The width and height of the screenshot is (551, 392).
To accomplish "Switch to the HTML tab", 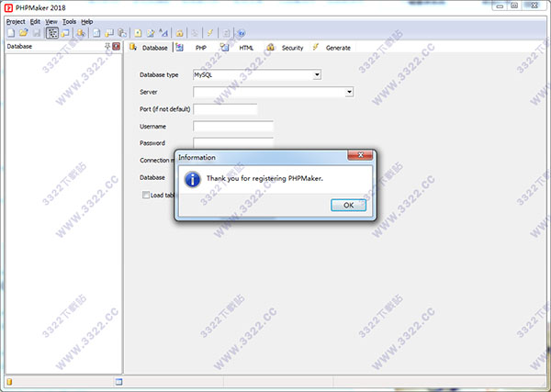I will [x=237, y=48].
